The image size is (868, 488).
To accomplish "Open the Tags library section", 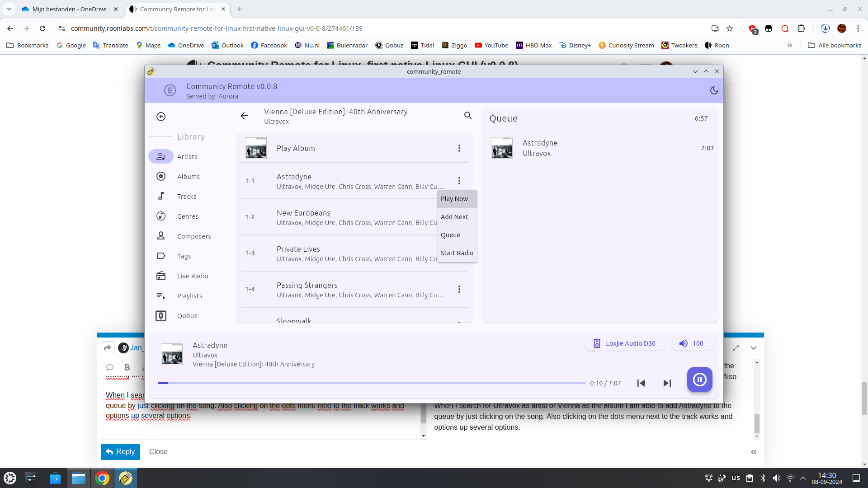I will click(x=184, y=256).
